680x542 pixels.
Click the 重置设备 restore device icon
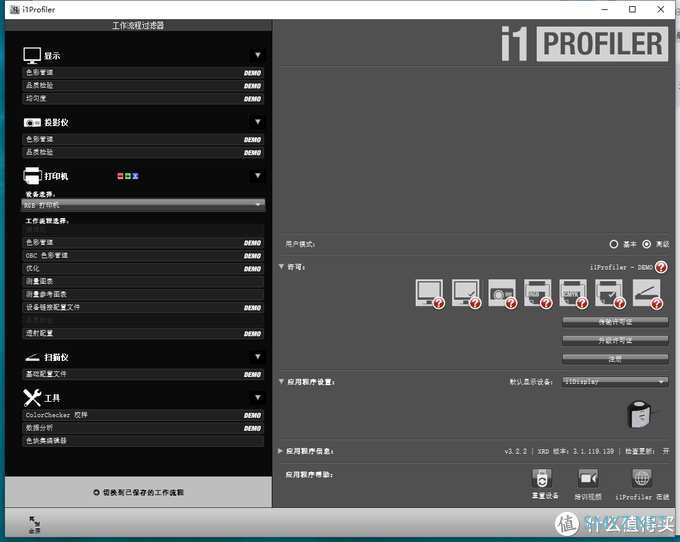[542, 478]
